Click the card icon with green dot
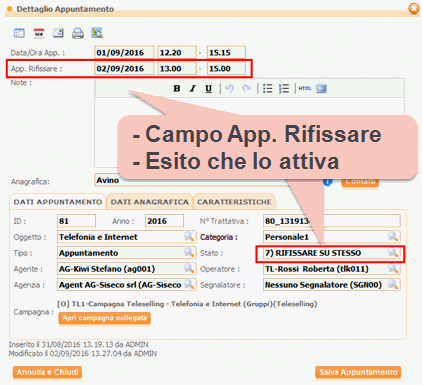The image size is (422, 385). 58,33
